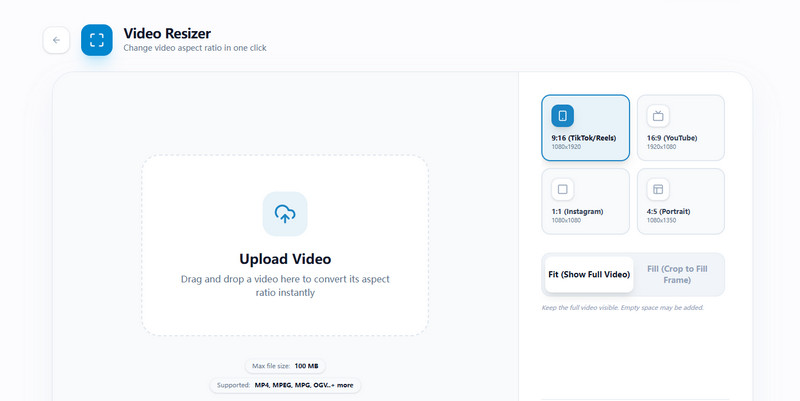Click the 1080x1350 resolution label

tap(661, 220)
